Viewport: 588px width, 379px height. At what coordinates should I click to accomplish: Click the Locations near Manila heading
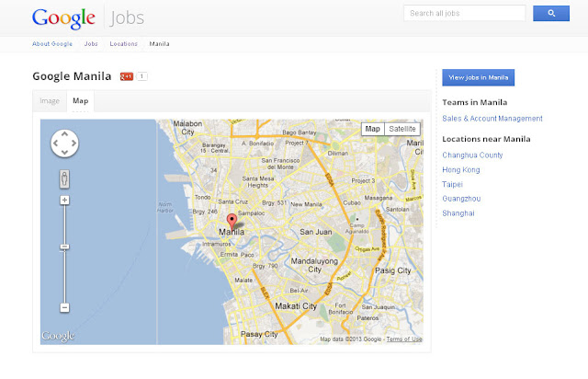pyautogui.click(x=486, y=139)
